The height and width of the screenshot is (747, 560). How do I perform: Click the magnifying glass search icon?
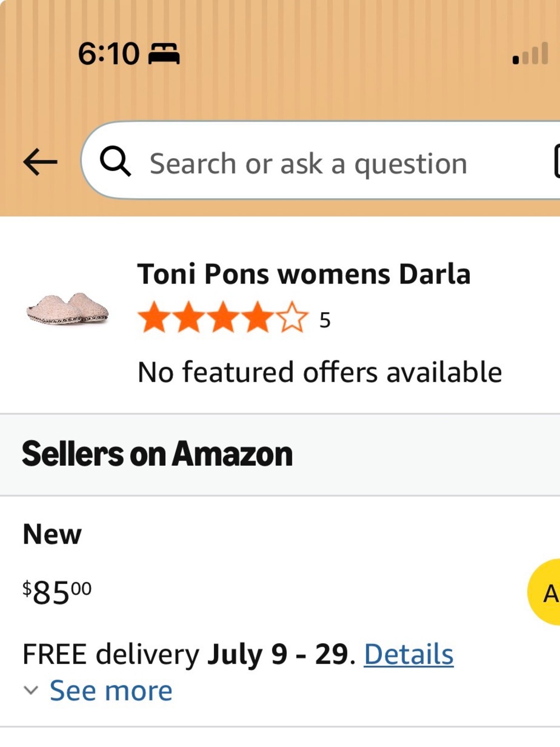click(115, 161)
